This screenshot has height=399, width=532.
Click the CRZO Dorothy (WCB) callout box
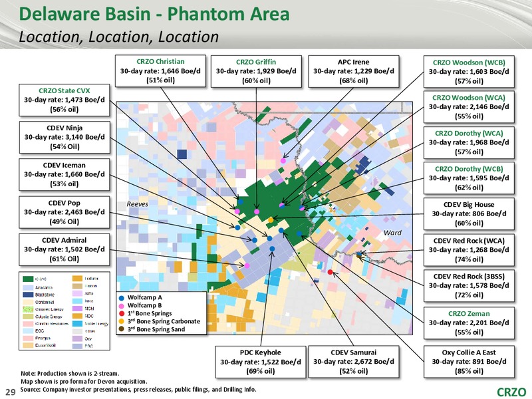(x=469, y=178)
